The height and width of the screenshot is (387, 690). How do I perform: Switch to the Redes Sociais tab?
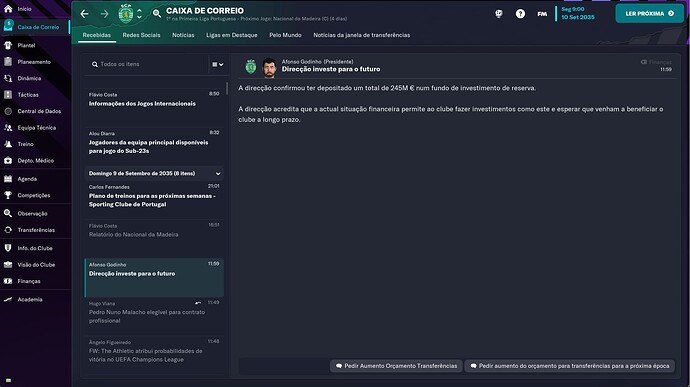141,35
